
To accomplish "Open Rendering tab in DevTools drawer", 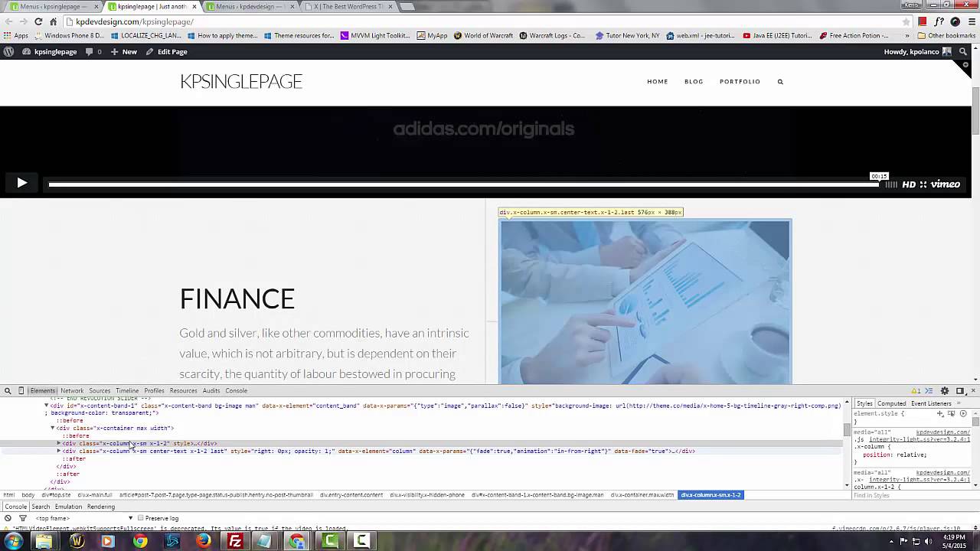I will click(100, 507).
